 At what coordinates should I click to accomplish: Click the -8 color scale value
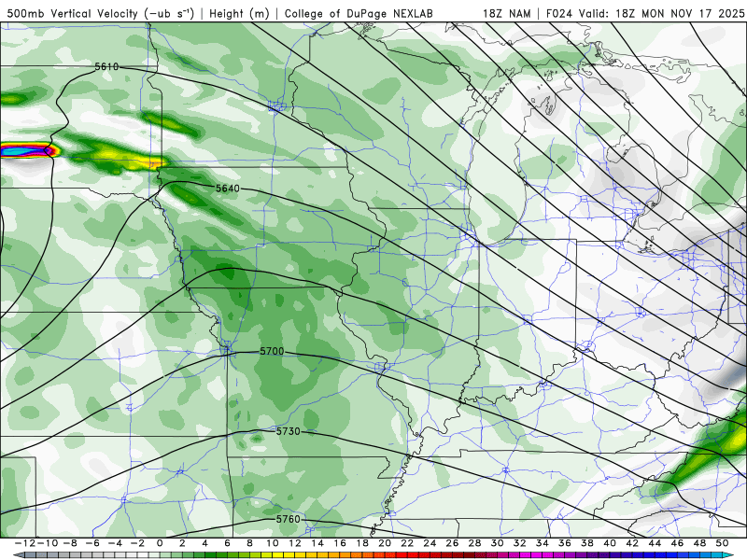(70, 543)
